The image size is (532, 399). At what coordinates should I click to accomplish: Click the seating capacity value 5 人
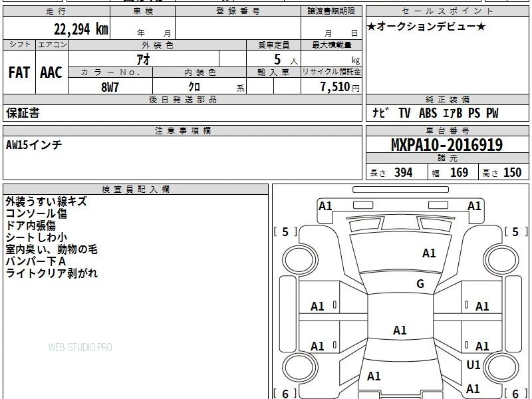(286, 60)
